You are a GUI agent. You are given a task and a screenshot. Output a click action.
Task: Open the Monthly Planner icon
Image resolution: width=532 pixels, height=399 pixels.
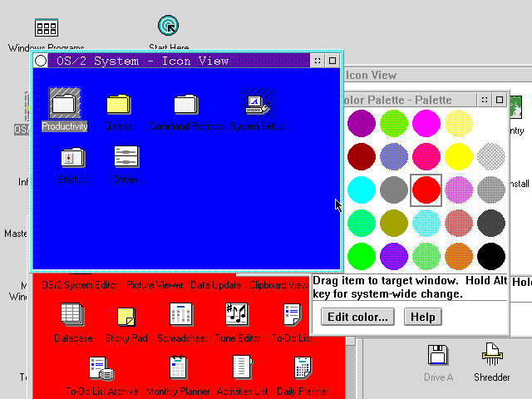pyautogui.click(x=178, y=367)
